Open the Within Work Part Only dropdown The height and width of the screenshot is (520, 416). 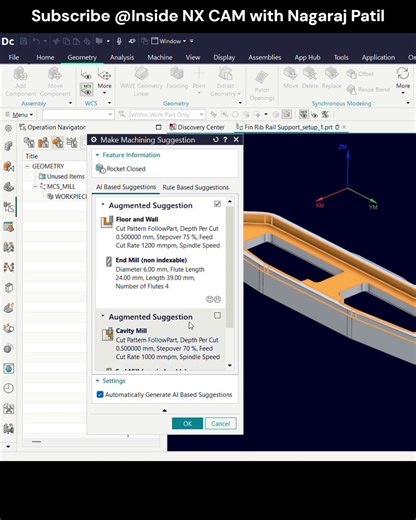click(167, 115)
